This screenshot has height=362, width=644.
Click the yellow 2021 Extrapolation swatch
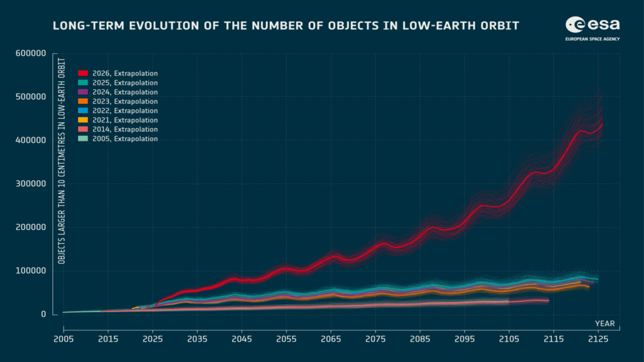point(83,120)
